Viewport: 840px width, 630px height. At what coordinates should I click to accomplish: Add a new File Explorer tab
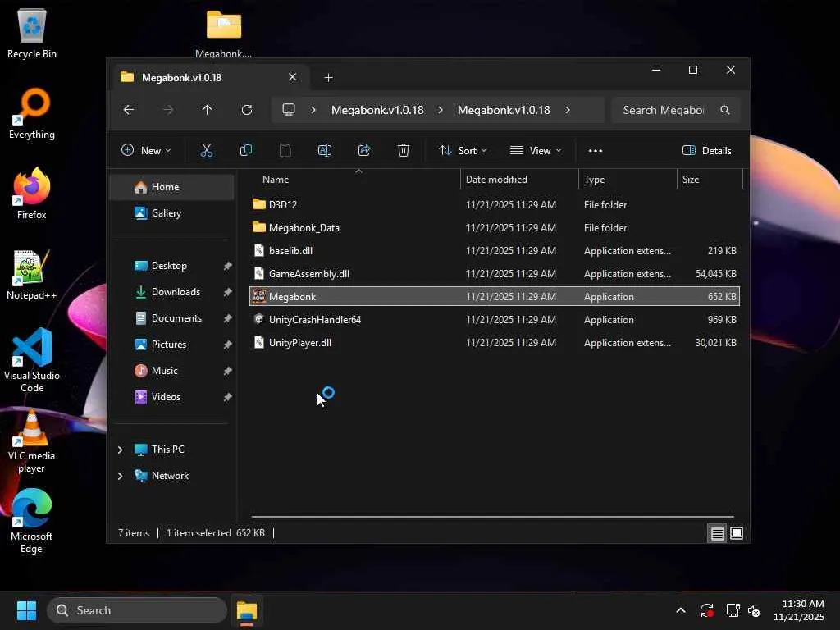coord(328,77)
